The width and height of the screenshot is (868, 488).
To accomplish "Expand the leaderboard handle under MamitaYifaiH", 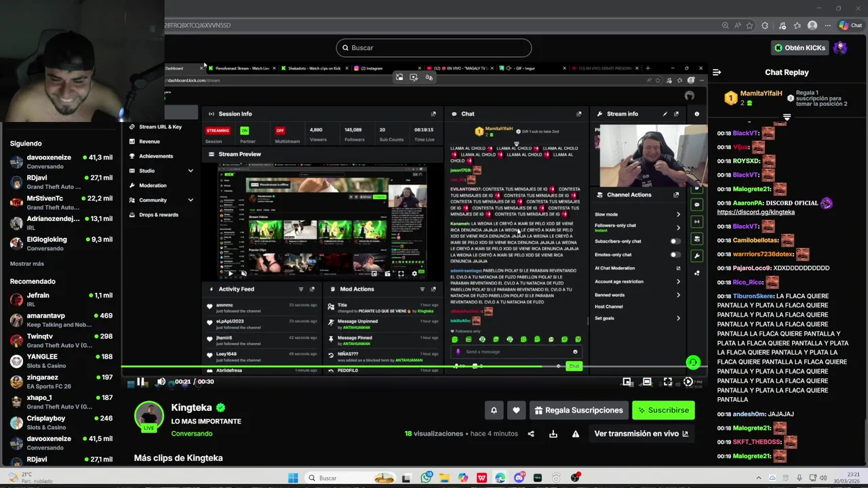I will (x=787, y=118).
